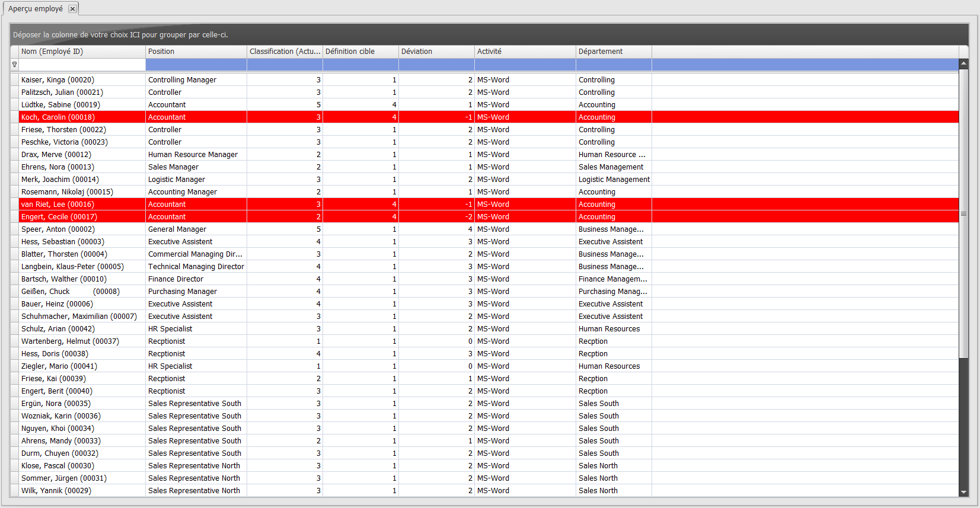This screenshot has width=980, height=508.
Task: Click the Activité column header
Action: tap(525, 52)
